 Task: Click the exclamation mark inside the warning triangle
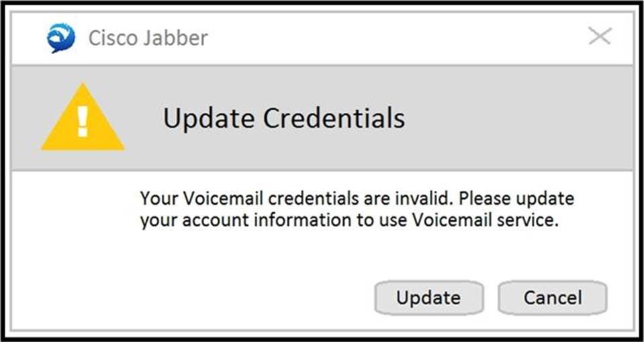(83, 121)
